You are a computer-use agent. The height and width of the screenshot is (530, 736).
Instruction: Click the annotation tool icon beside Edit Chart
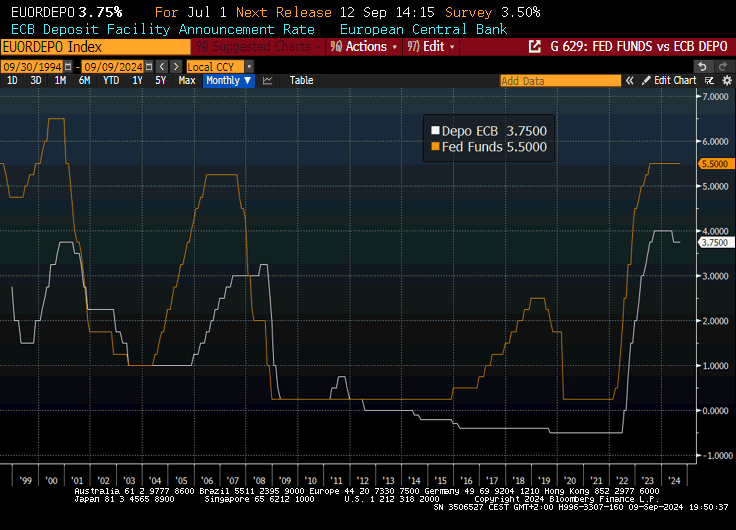(x=709, y=81)
